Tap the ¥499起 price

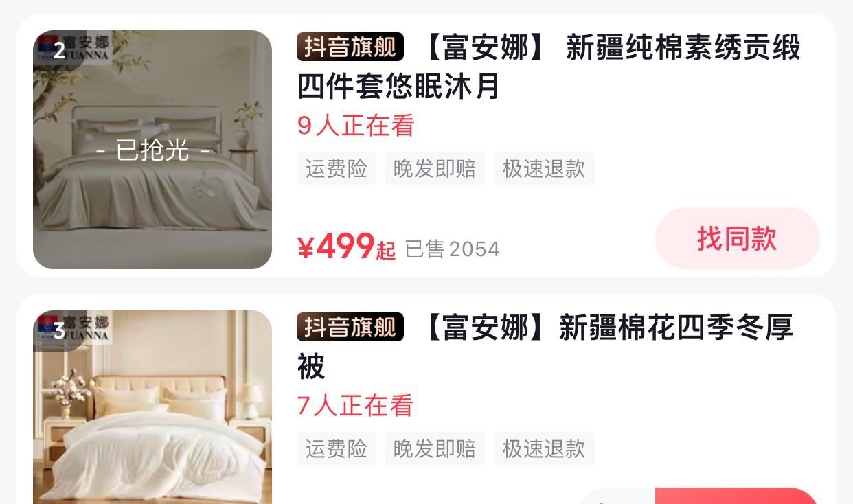click(x=346, y=247)
